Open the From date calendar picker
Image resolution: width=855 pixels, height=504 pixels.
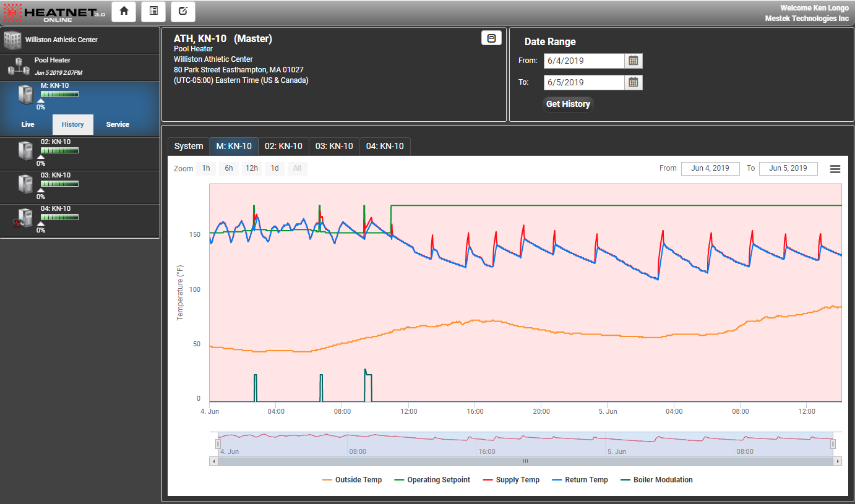click(633, 61)
